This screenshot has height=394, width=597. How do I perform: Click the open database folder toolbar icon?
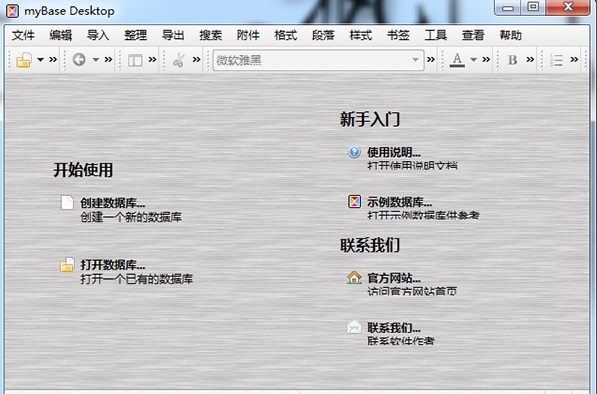[x=24, y=60]
